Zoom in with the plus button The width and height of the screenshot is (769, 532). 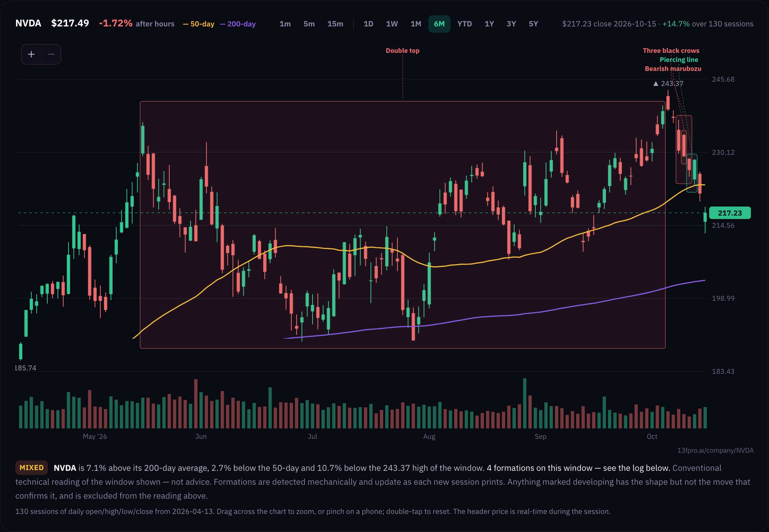31,54
